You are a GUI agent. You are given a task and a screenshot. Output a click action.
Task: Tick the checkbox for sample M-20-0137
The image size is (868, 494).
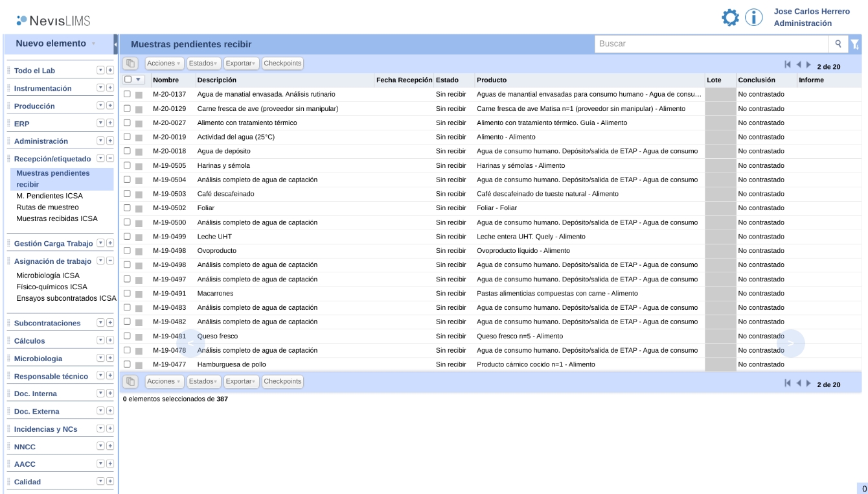coord(128,94)
